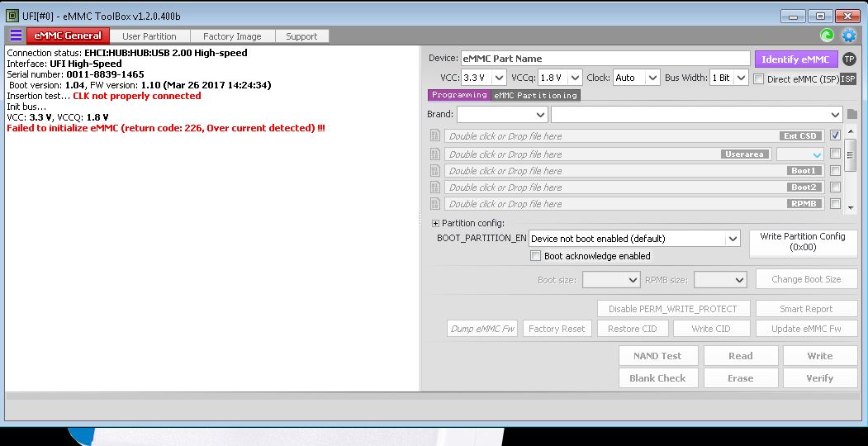Click the Write CID button
The width and height of the screenshot is (868, 446).
[x=711, y=328]
